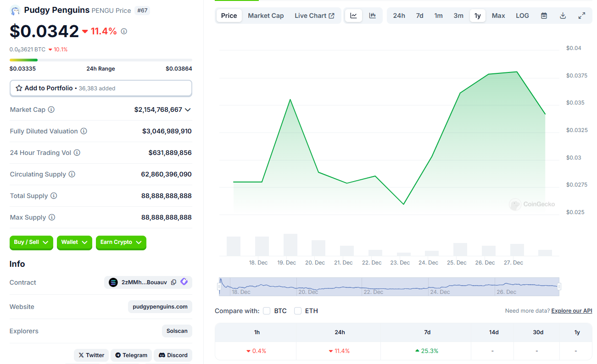Viewport: 597px width, 364px height.
Task: Expand the Market Cap value chevron
Action: coord(187,110)
